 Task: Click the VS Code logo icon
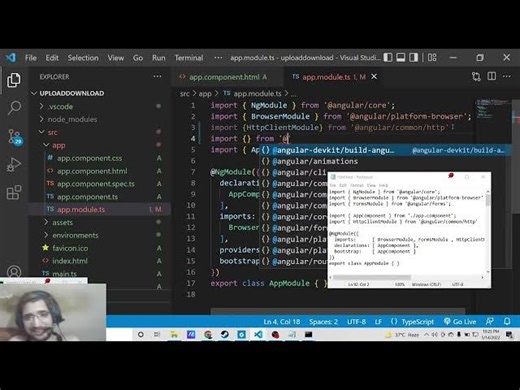tap(11, 58)
